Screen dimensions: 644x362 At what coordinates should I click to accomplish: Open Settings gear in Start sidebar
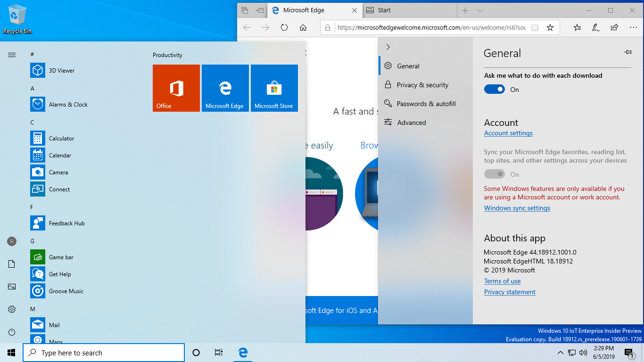(12, 309)
